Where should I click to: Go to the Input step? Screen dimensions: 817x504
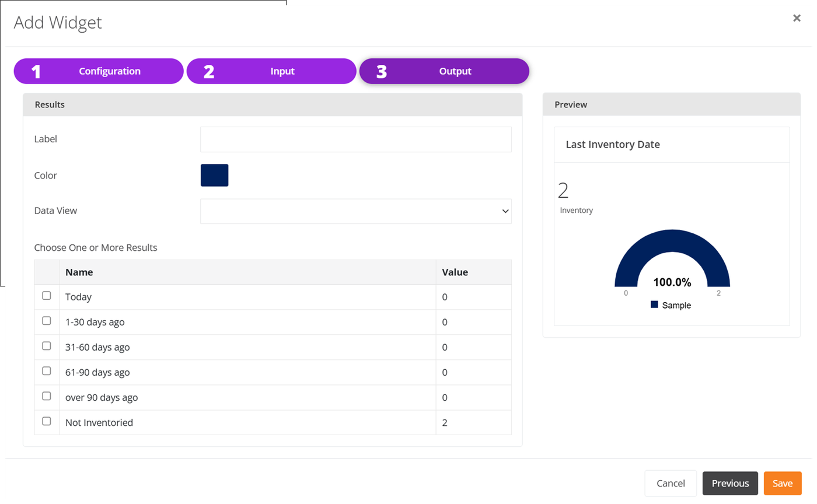point(271,71)
